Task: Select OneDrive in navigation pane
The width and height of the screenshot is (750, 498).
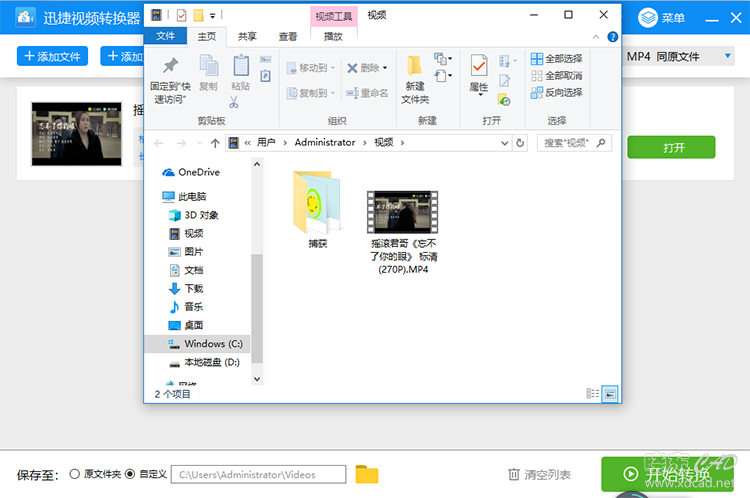Action: click(x=191, y=172)
